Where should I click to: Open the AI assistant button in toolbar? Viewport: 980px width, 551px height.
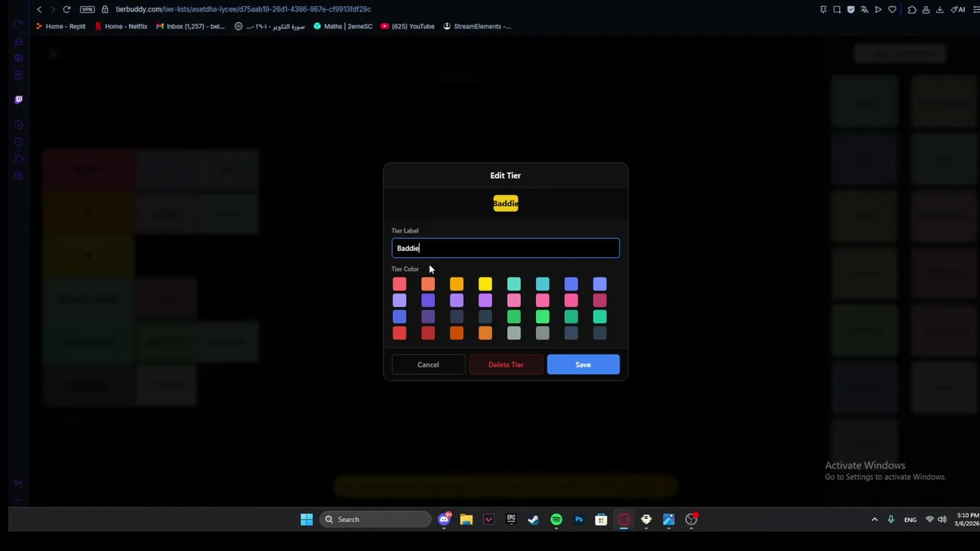pyautogui.click(x=958, y=9)
